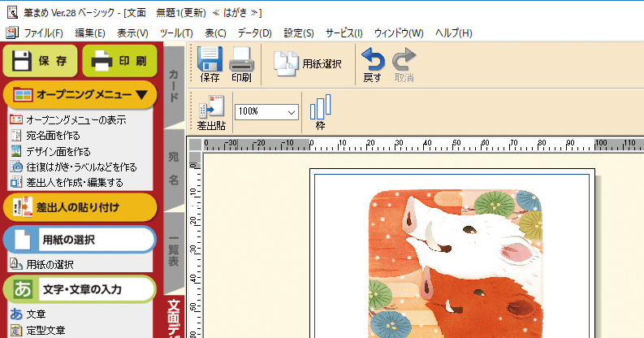Click the 戻す undo arrow icon

coord(373,64)
